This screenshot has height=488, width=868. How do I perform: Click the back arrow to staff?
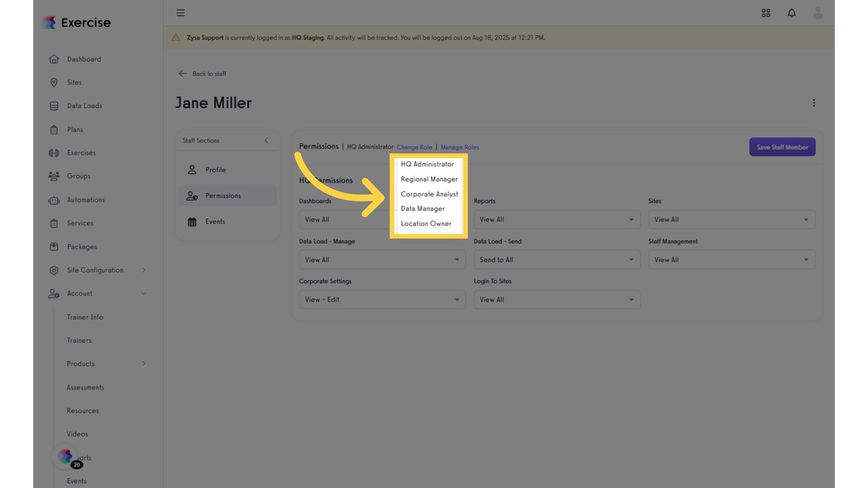point(183,74)
